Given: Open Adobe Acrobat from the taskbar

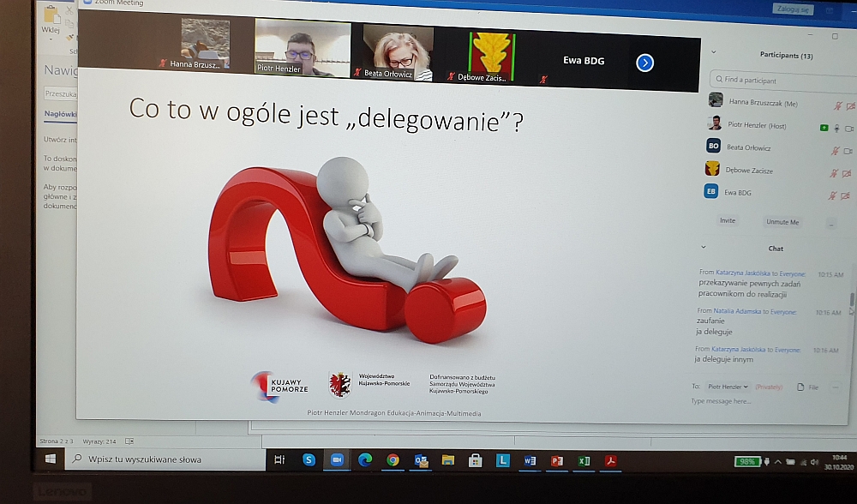Looking at the screenshot, I should 610,461.
